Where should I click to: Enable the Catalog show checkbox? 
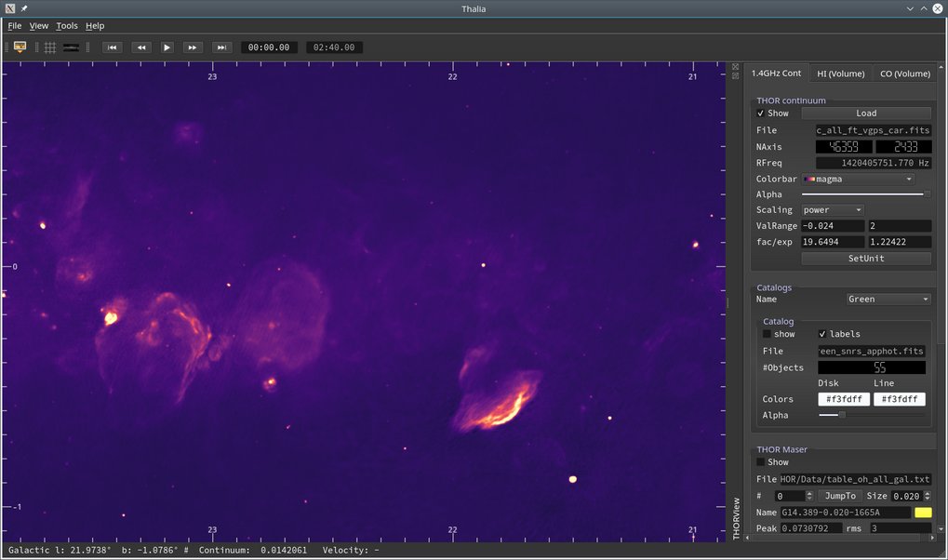point(767,334)
